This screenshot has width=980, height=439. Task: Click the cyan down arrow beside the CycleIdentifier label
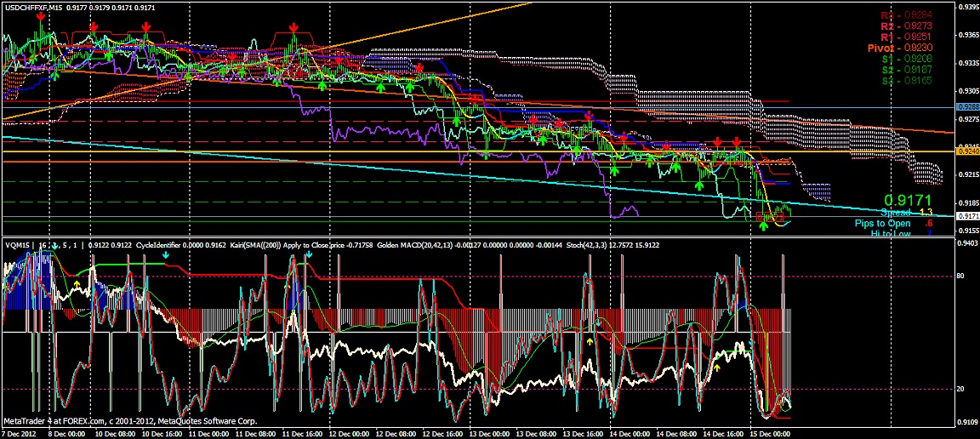tap(165, 254)
